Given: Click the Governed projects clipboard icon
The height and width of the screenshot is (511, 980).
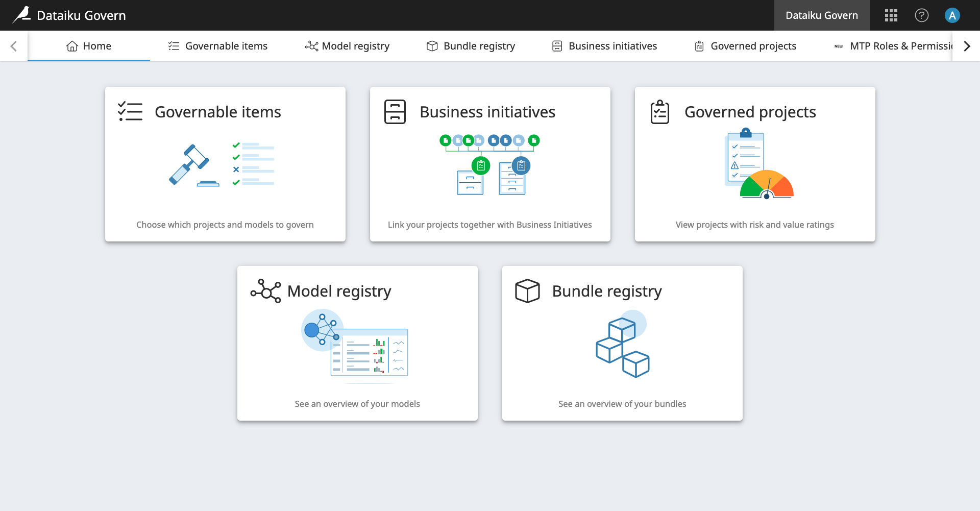Looking at the screenshot, I should 699,46.
